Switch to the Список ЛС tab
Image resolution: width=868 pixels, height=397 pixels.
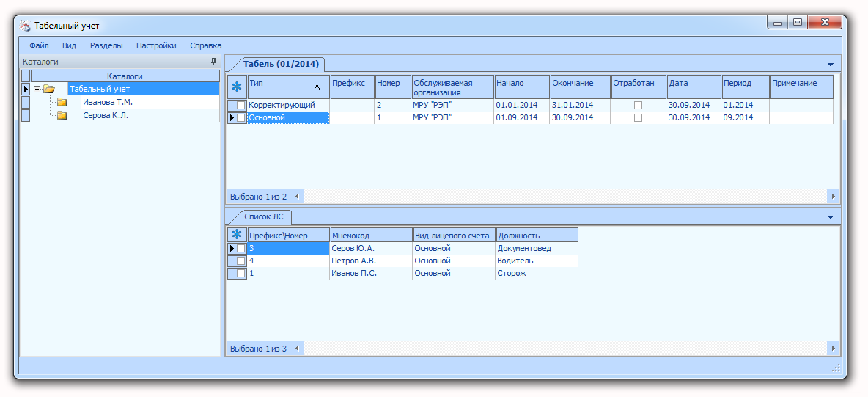[x=263, y=216]
